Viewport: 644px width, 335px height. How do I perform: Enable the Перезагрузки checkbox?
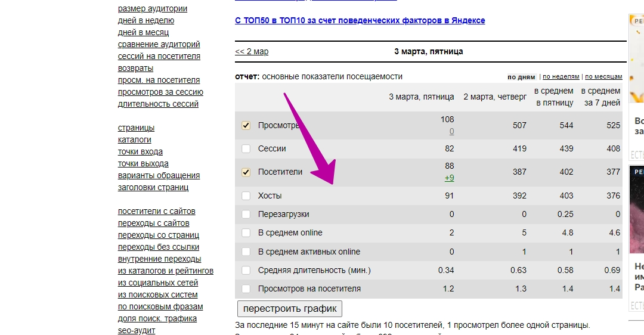tap(246, 215)
